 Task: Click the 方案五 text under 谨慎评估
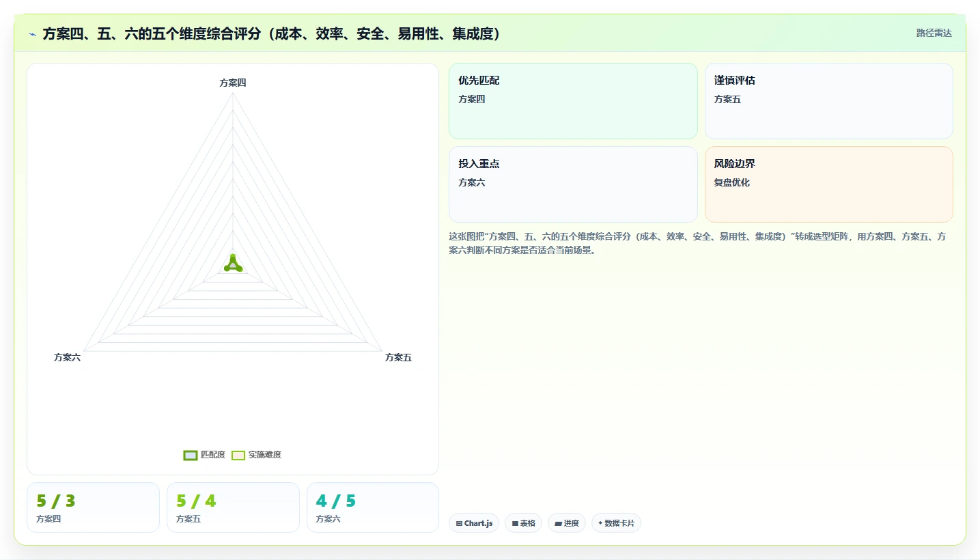click(727, 99)
